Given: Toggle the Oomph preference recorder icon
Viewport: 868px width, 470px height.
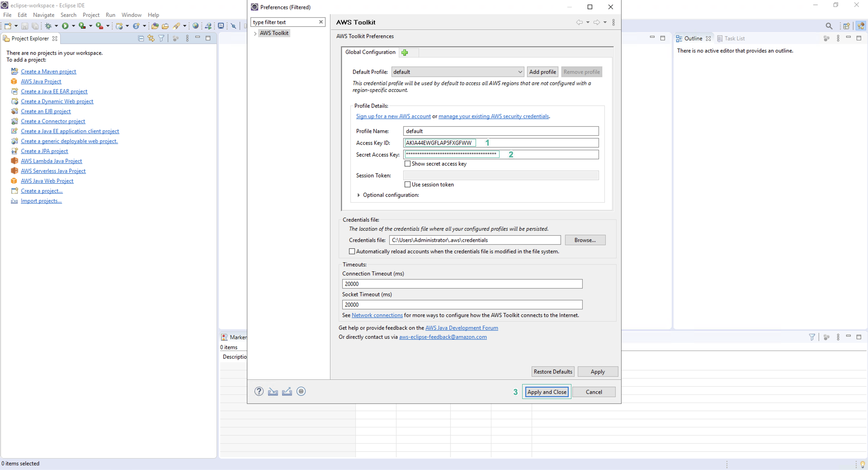Looking at the screenshot, I should pyautogui.click(x=301, y=391).
